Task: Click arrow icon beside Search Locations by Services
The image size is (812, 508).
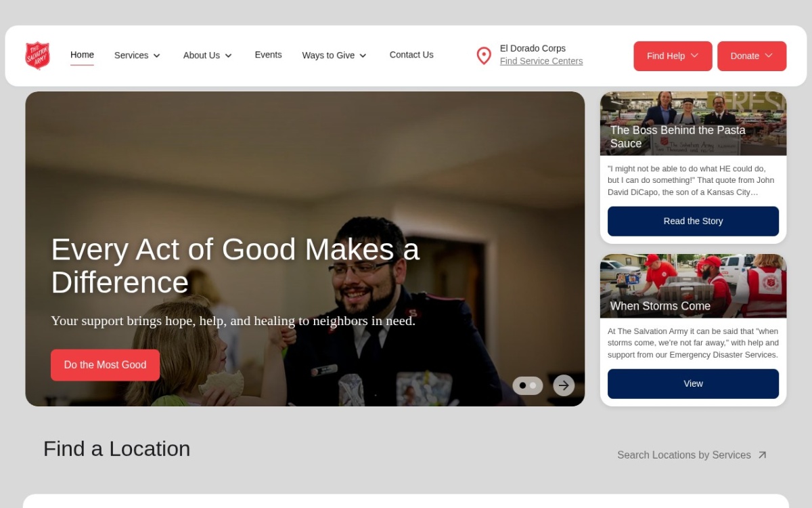Action: tap(762, 455)
